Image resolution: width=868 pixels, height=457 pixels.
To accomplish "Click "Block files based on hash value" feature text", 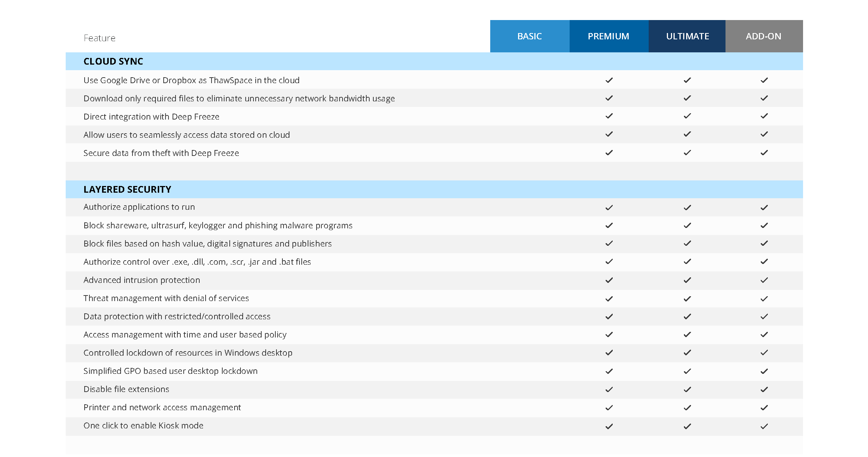I will pos(207,244).
